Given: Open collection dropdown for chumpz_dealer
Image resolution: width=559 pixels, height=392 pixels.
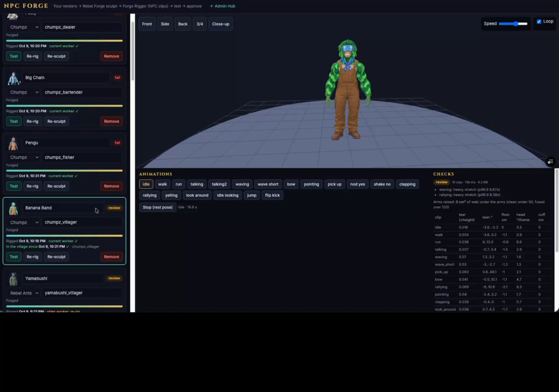Looking at the screenshot, I should (23, 27).
